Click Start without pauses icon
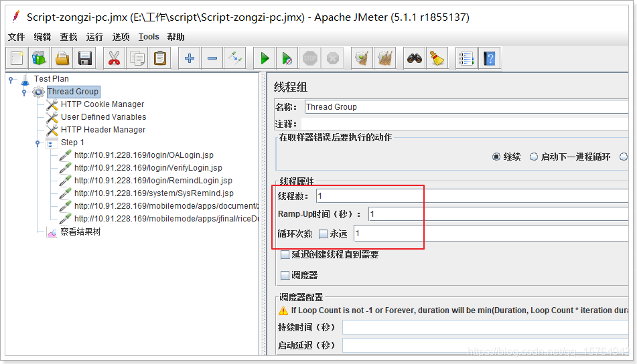The width and height of the screenshot is (637, 364). pos(287,58)
